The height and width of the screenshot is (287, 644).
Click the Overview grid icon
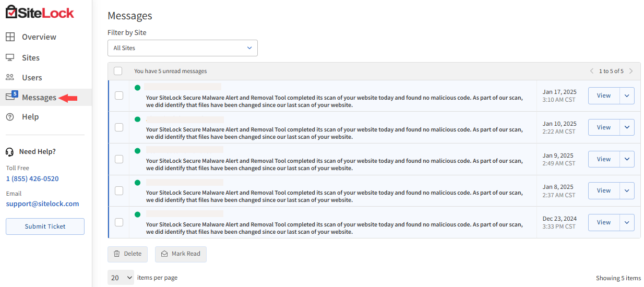[x=10, y=37]
